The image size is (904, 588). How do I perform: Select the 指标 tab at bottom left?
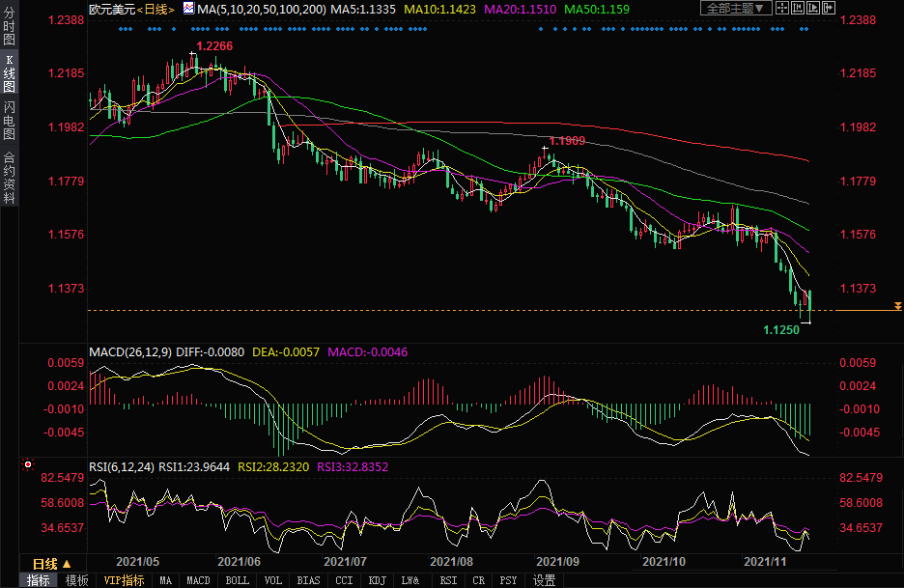click(x=38, y=580)
